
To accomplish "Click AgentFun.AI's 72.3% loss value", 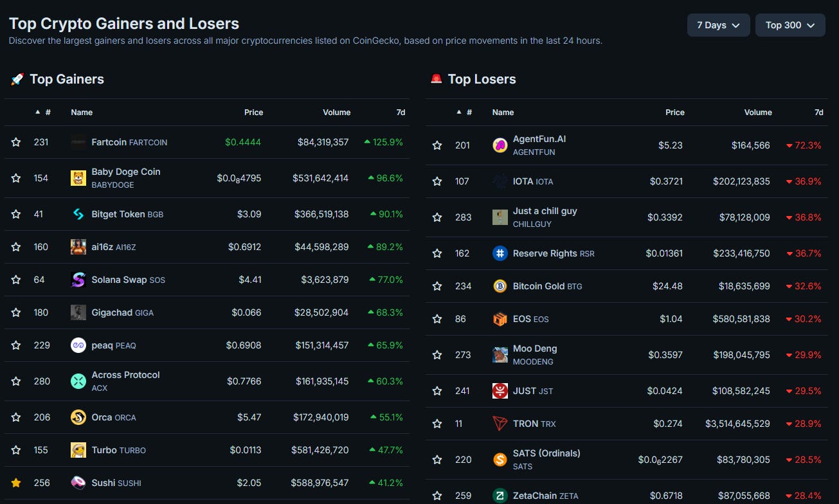I will click(x=804, y=145).
